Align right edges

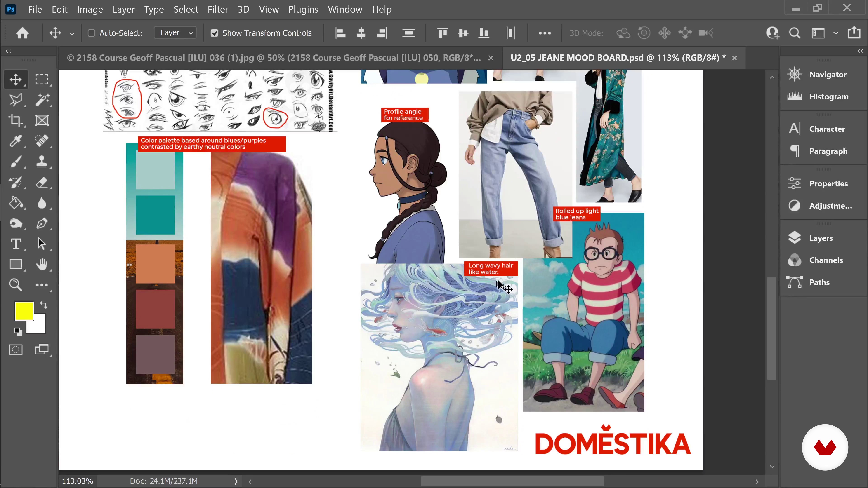(x=382, y=33)
